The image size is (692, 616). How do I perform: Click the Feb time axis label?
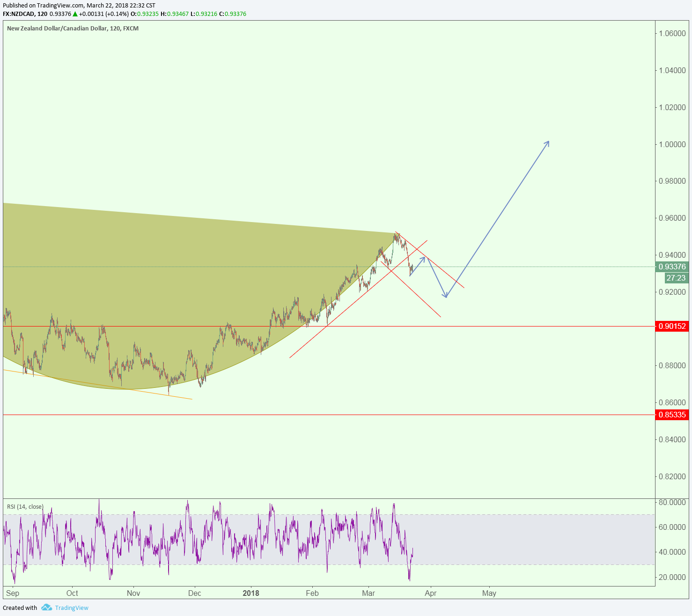point(312,593)
